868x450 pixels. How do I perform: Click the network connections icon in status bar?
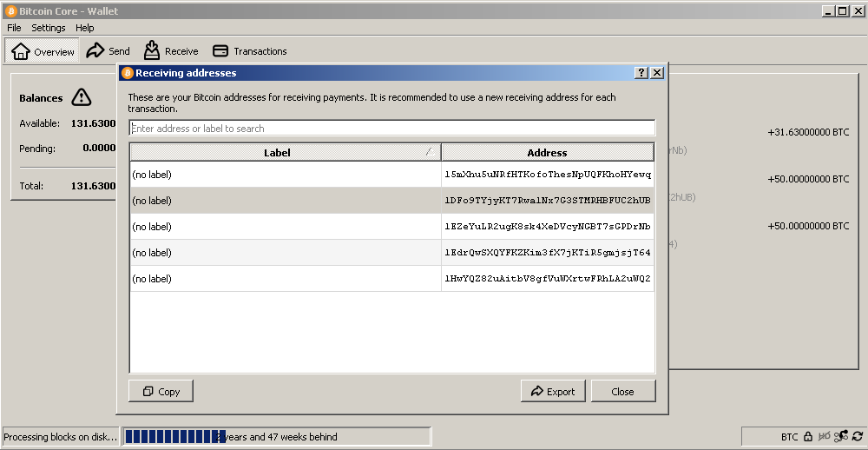(x=841, y=437)
